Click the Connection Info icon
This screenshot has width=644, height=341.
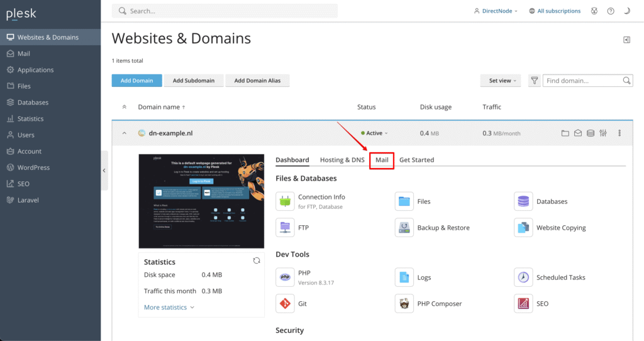[x=285, y=201]
